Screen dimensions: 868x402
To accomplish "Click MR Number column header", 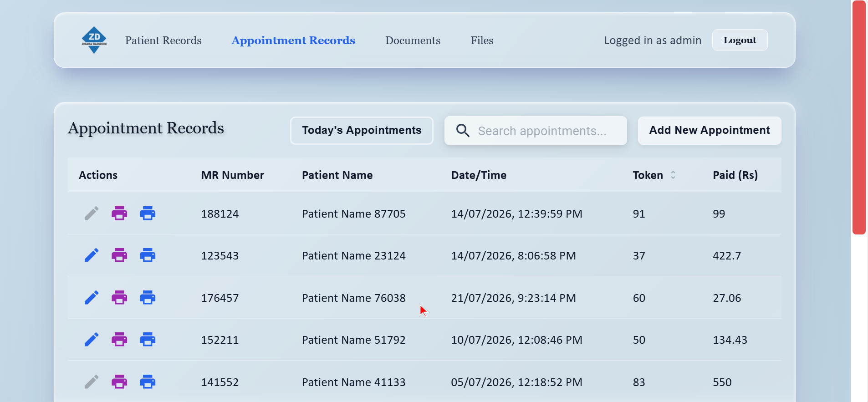I will [x=232, y=175].
